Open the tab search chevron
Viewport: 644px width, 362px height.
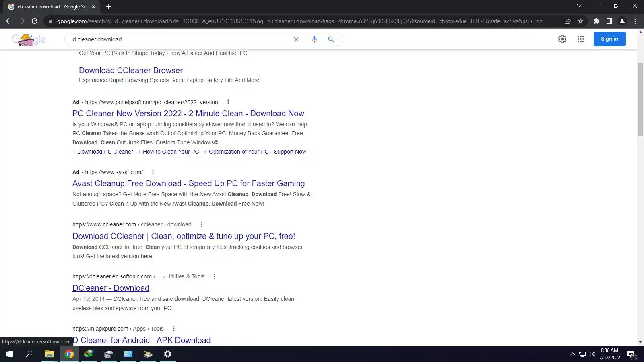click(579, 6)
